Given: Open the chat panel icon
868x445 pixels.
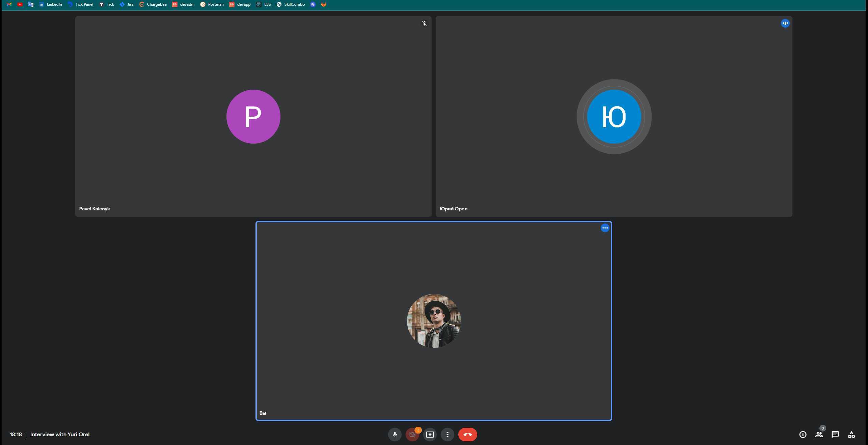Looking at the screenshot, I should [835, 435].
